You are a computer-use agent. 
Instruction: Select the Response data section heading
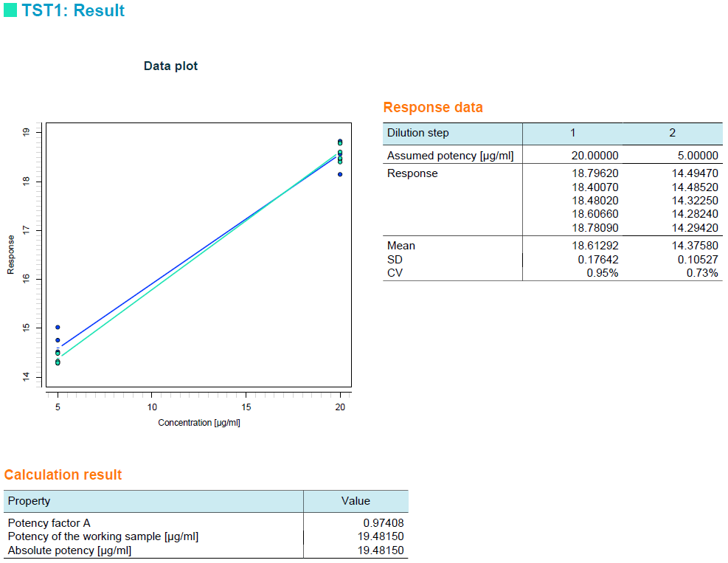[x=431, y=107]
